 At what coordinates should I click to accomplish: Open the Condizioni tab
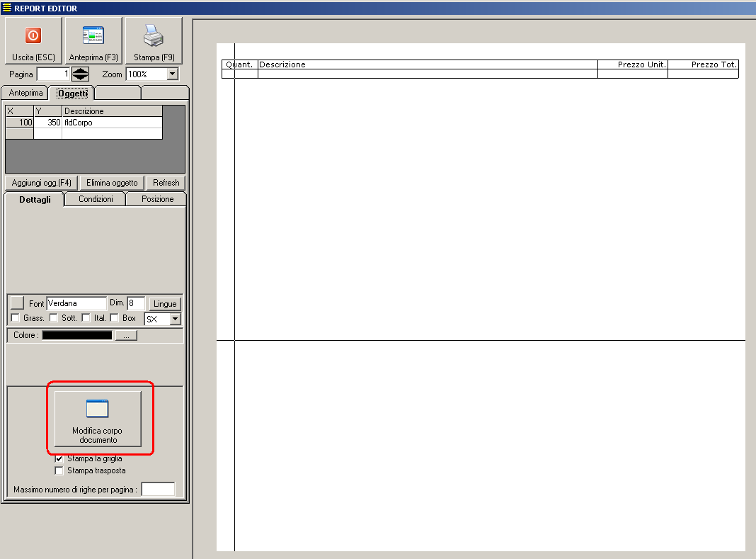click(96, 199)
